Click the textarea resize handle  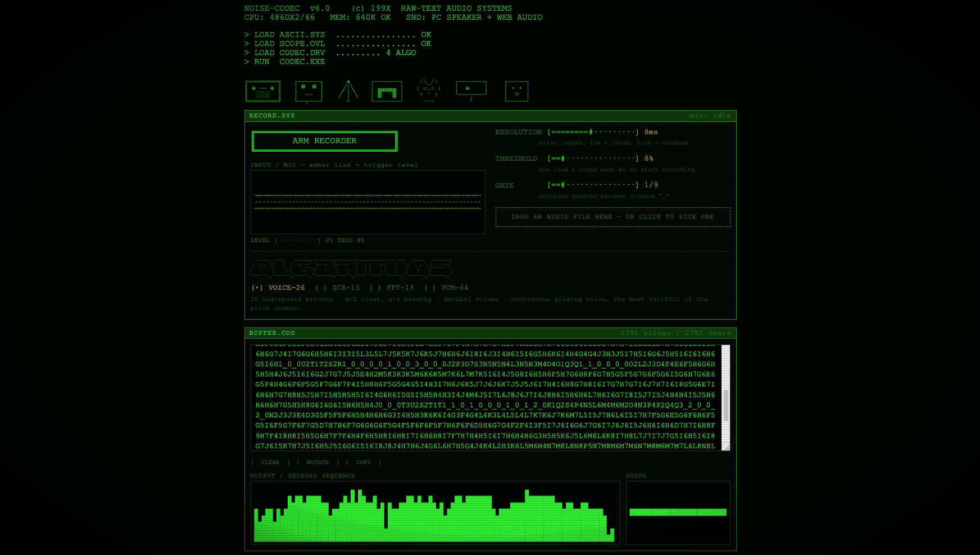(x=727, y=448)
